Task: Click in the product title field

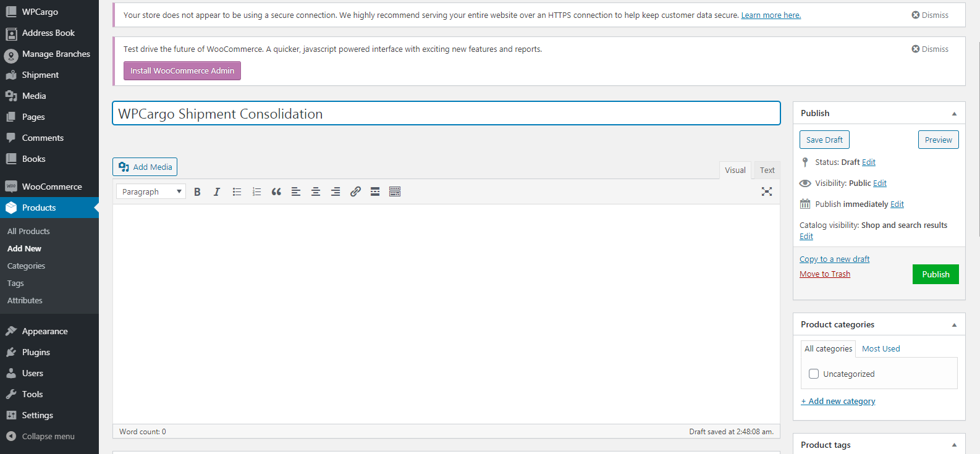Action: click(446, 114)
